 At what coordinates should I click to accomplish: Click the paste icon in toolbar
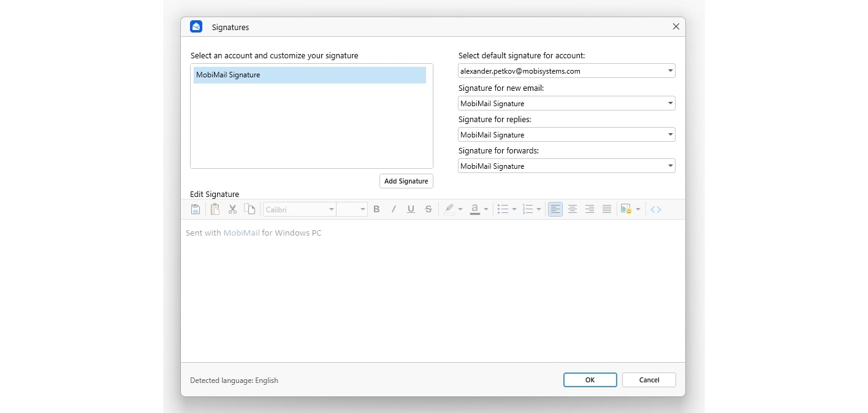(x=215, y=209)
